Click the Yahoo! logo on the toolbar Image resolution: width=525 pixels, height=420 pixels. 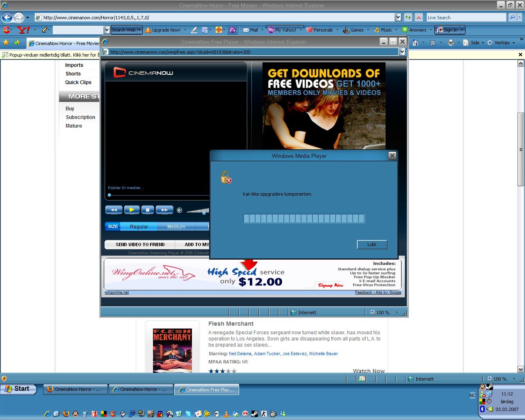coord(23,30)
